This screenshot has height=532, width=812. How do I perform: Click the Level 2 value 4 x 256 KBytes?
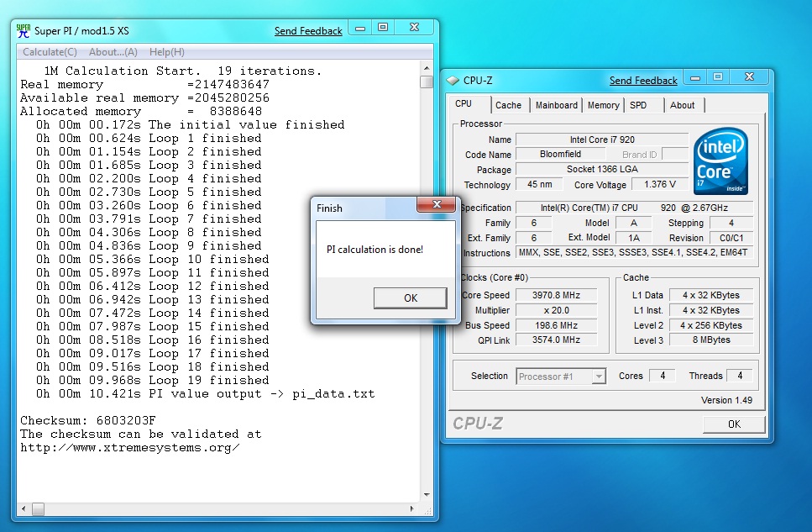pyautogui.click(x=711, y=325)
